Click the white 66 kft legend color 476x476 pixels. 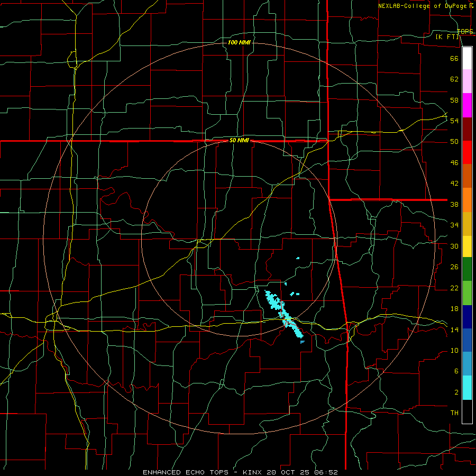[x=467, y=58]
